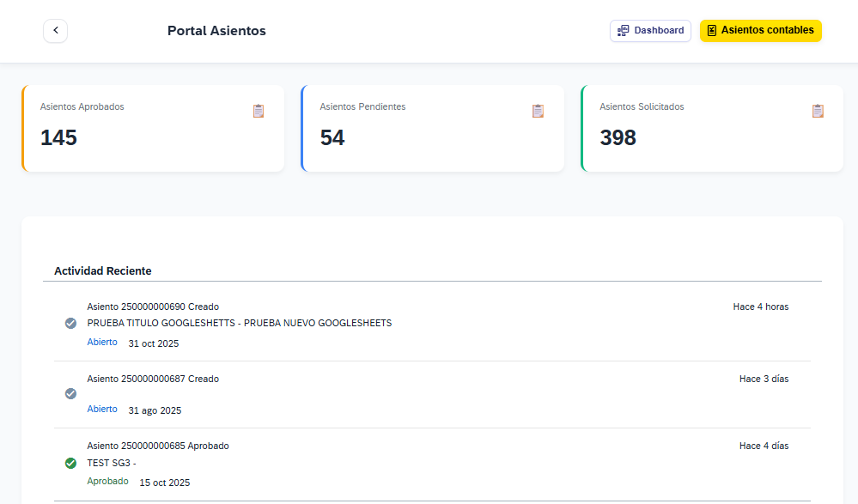The width and height of the screenshot is (858, 504).
Task: Select the Asientos Solicitados card
Action: point(712,129)
